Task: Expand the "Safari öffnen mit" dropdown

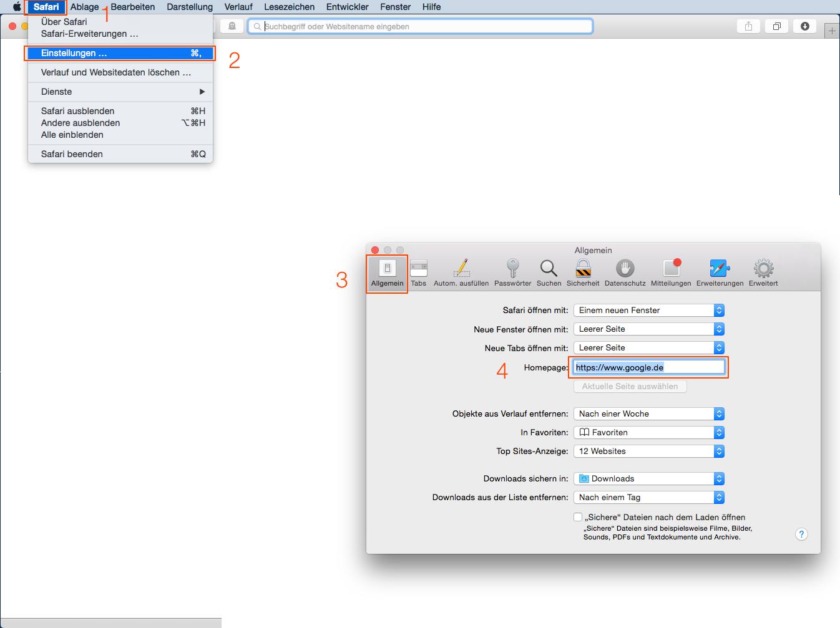Action: 649,310
